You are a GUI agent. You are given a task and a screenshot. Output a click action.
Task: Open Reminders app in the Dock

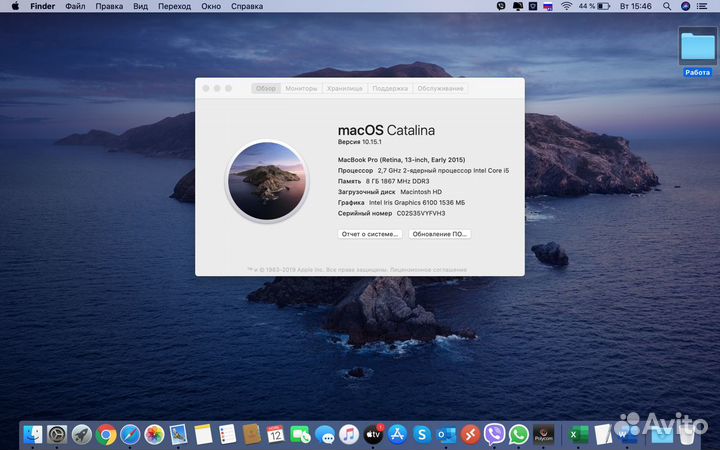click(227, 434)
